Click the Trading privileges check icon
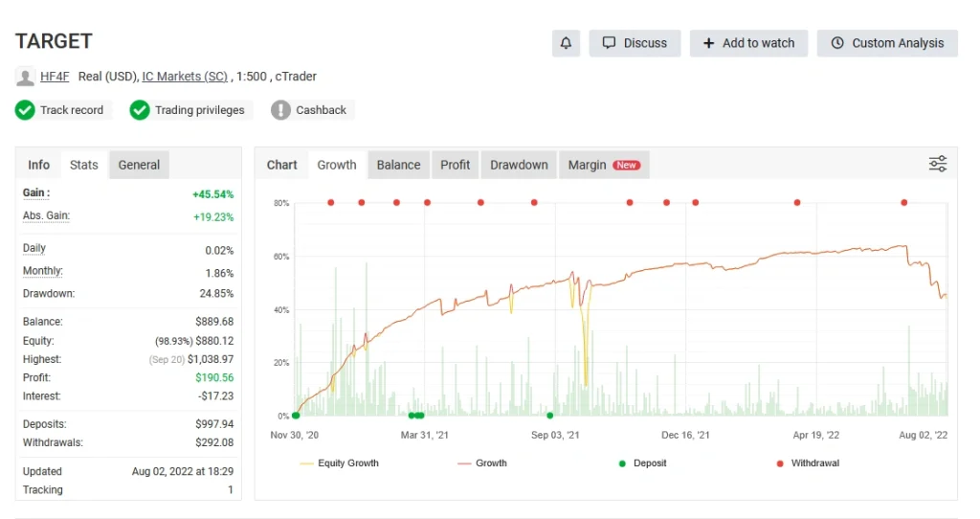This screenshot has width=980, height=519. pyautogui.click(x=140, y=110)
